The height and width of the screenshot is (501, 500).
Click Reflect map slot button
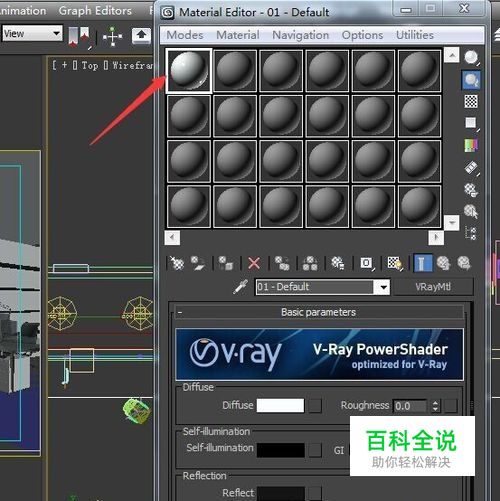pyautogui.click(x=315, y=494)
